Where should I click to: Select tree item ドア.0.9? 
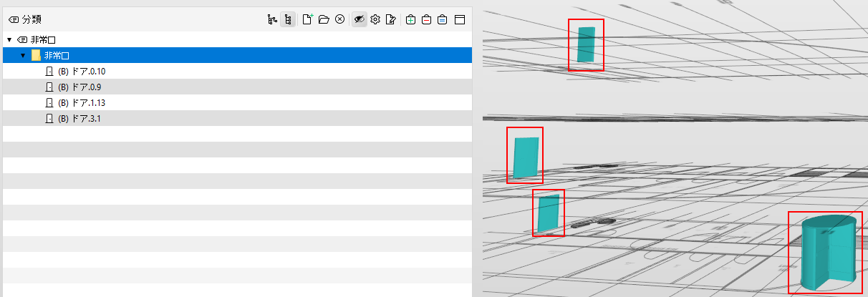coord(236,87)
